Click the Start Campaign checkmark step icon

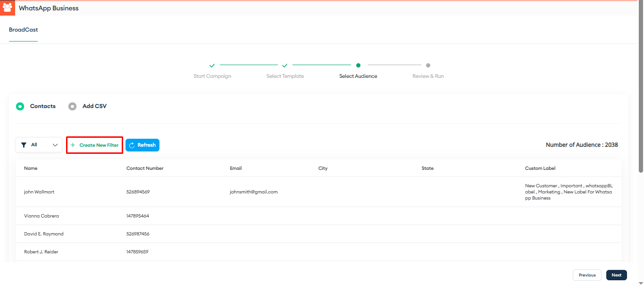pos(212,66)
